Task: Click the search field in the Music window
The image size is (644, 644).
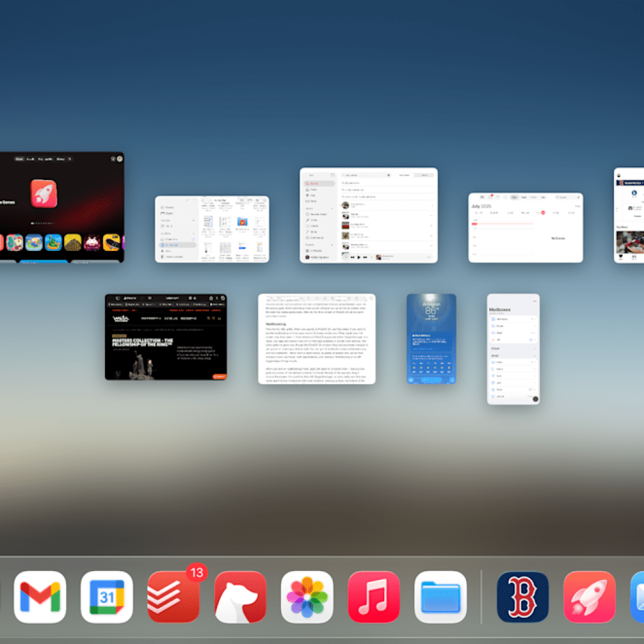Action: click(x=366, y=175)
